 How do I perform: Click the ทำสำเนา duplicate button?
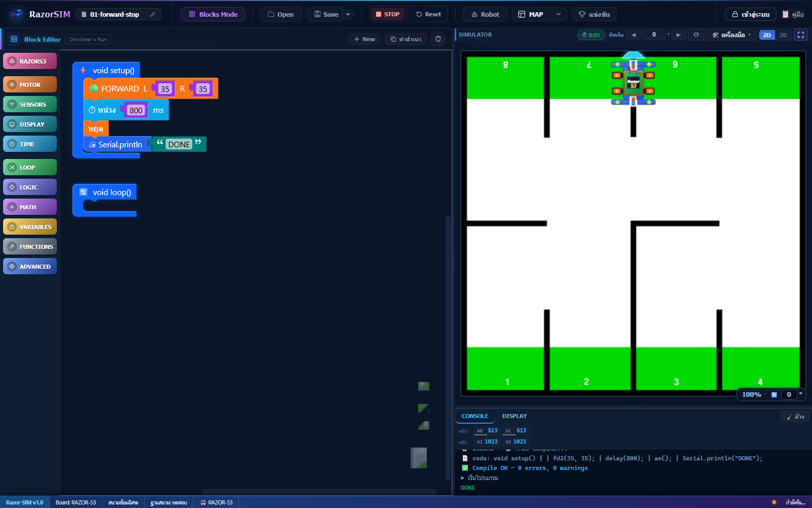(406, 39)
